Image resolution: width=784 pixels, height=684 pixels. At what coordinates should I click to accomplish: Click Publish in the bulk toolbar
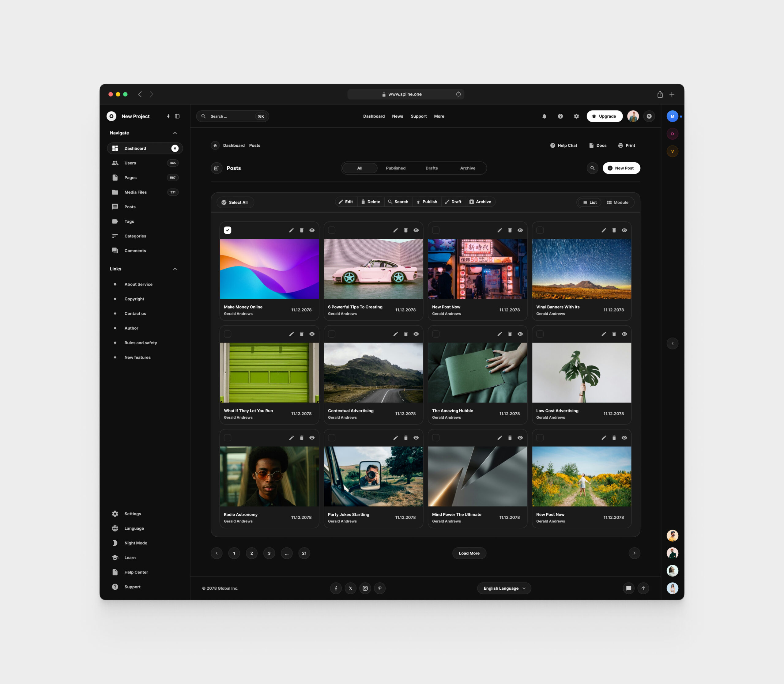click(x=427, y=202)
